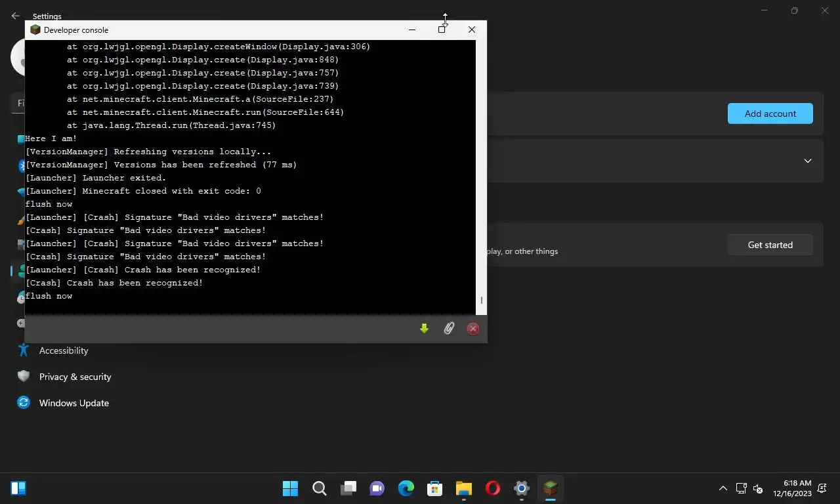Screen dimensions: 840x504
Task: Open Microsoft Edge from the taskbar
Action: pos(406,488)
